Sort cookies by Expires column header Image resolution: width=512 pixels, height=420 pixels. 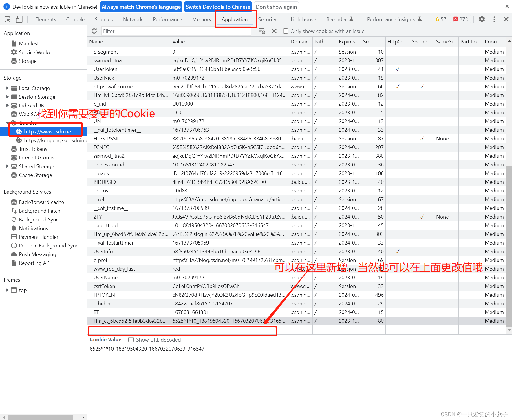coord(349,42)
